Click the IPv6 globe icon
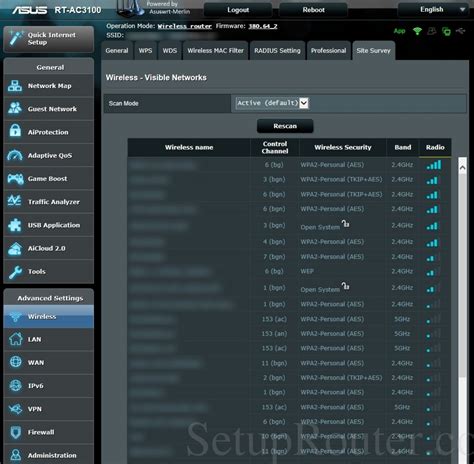The image size is (474, 464). [x=16, y=385]
